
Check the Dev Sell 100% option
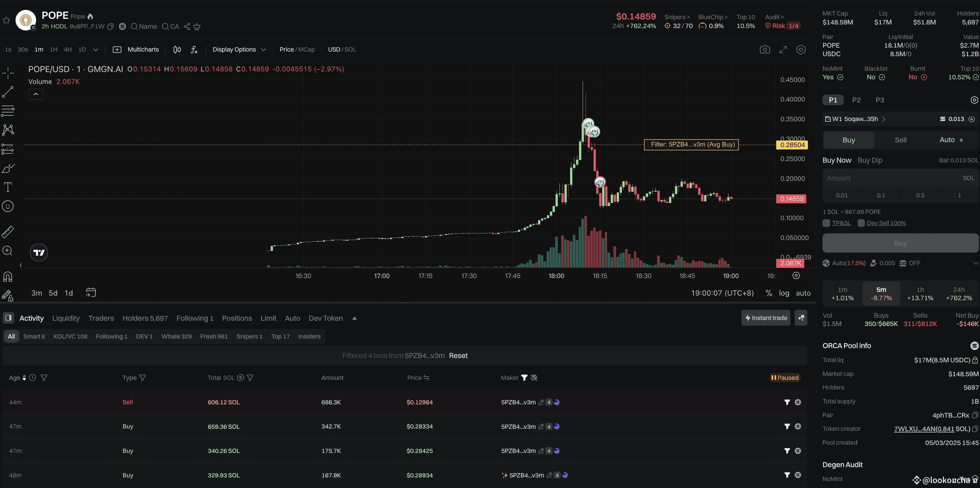861,223
